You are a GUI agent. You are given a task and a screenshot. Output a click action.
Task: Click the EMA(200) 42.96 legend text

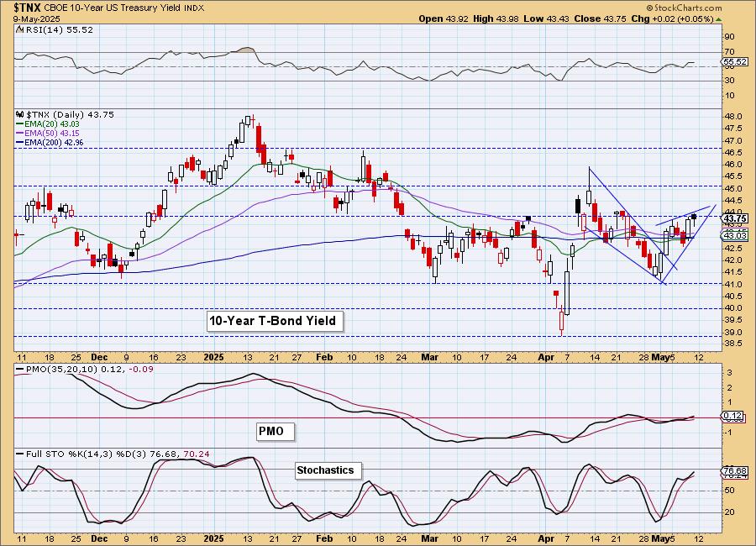coord(54,142)
